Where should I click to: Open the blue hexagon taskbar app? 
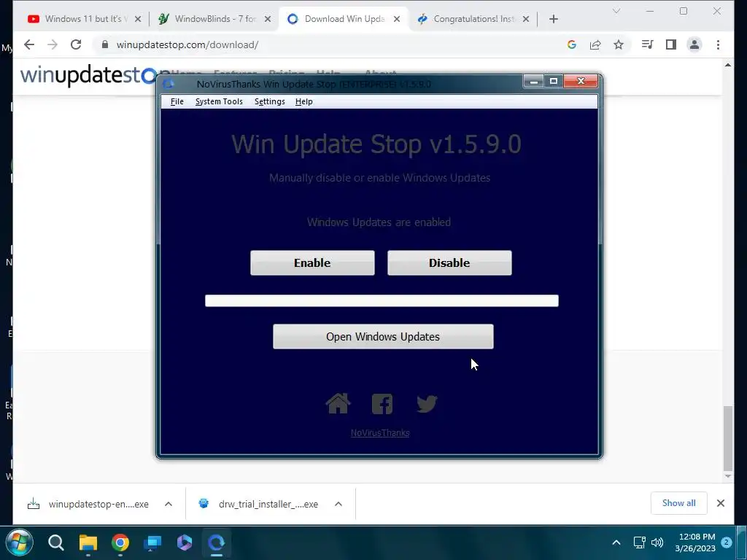185,542
